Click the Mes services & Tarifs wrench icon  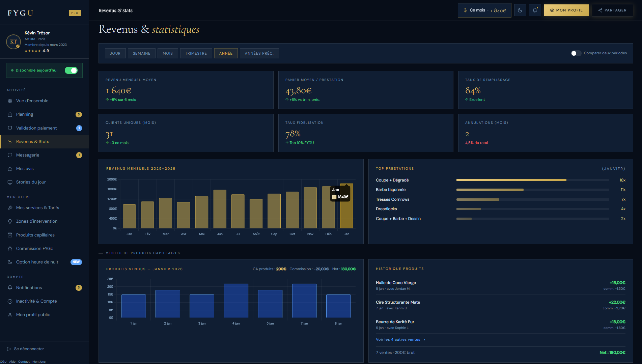[x=10, y=208]
